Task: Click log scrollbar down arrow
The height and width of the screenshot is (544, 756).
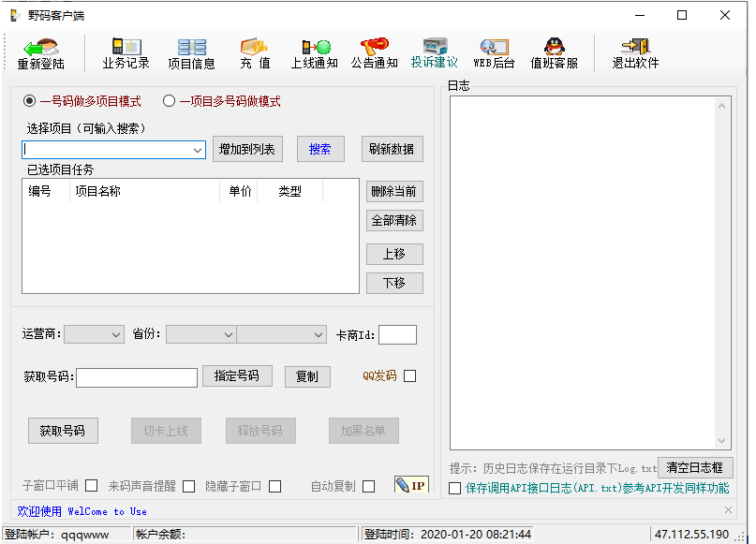Action: pyautogui.click(x=721, y=440)
